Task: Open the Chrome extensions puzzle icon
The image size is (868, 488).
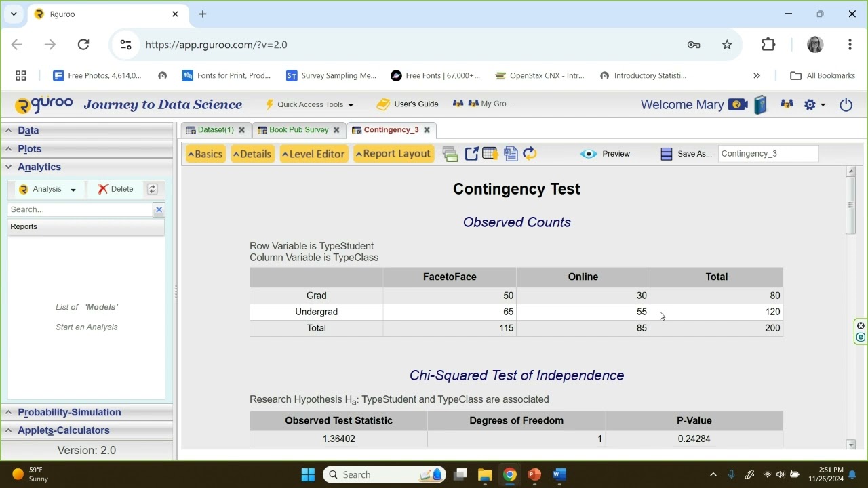Action: (768, 45)
